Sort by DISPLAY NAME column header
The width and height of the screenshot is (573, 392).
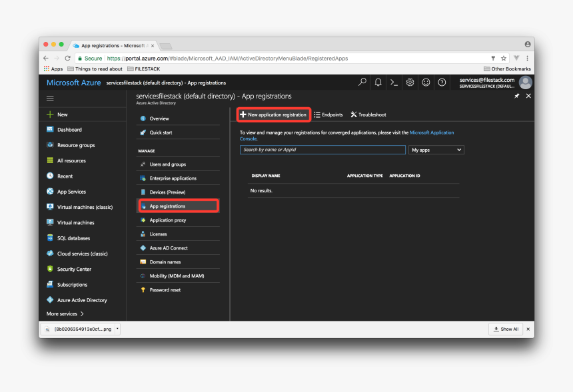point(266,176)
